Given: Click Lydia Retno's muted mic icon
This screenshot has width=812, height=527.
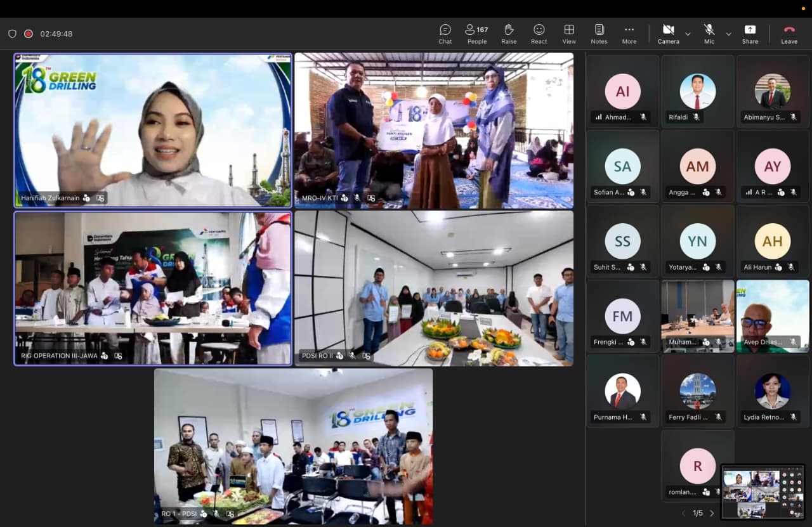Looking at the screenshot, I should [794, 417].
